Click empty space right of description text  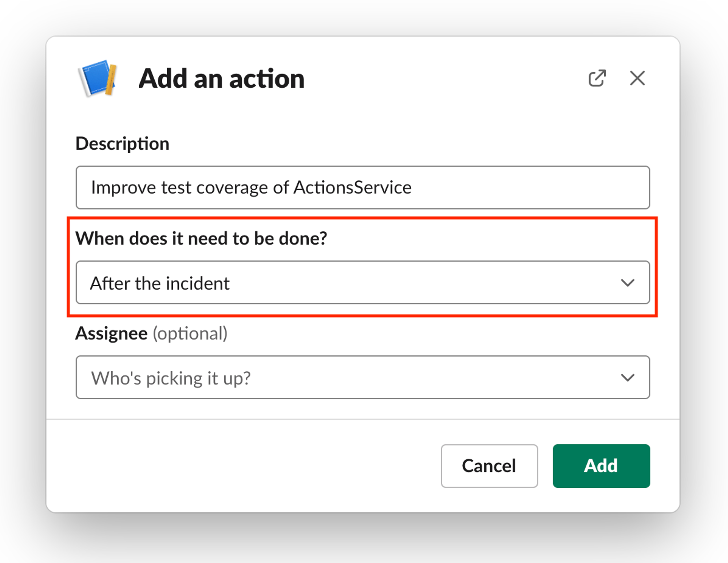click(528, 188)
